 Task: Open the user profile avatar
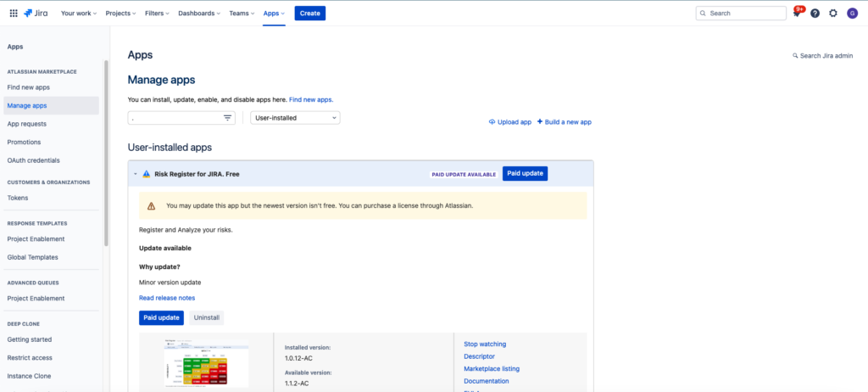[x=852, y=14]
